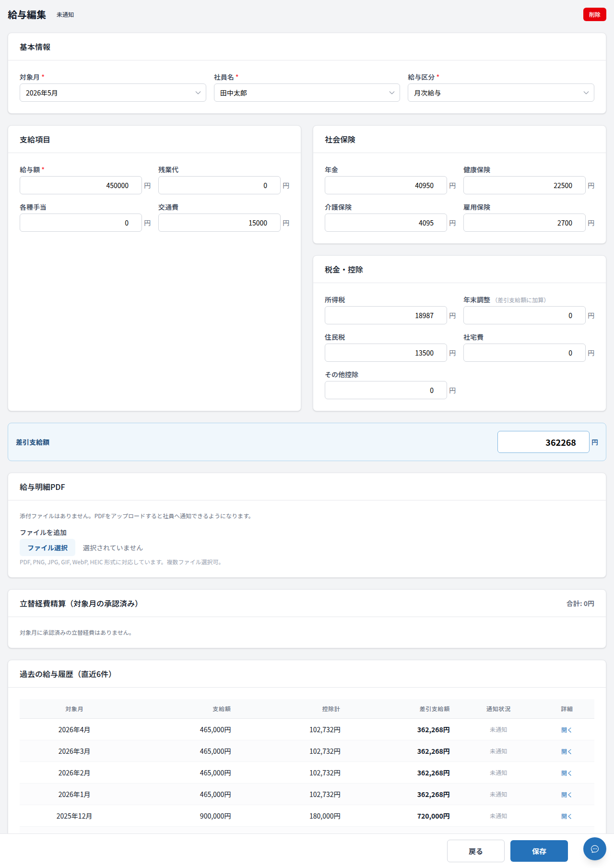Image resolution: width=614 pixels, height=868 pixels.
Task: Click the 給与明細PDF section heading
Action: coord(42,487)
